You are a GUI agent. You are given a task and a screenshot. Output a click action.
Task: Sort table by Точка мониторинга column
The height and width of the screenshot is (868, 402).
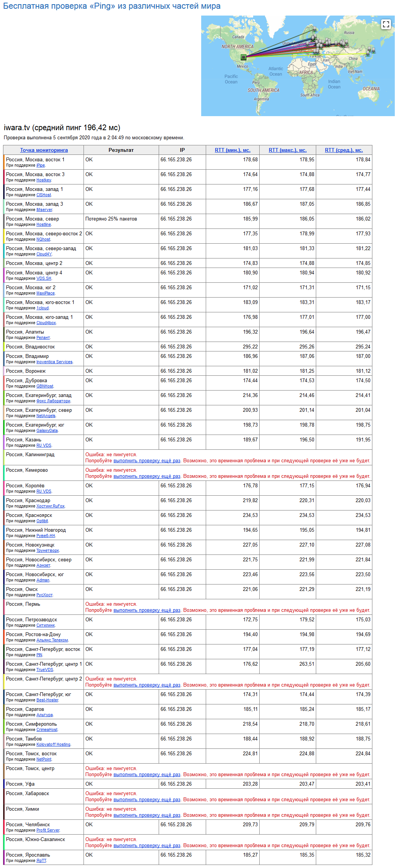click(x=44, y=150)
